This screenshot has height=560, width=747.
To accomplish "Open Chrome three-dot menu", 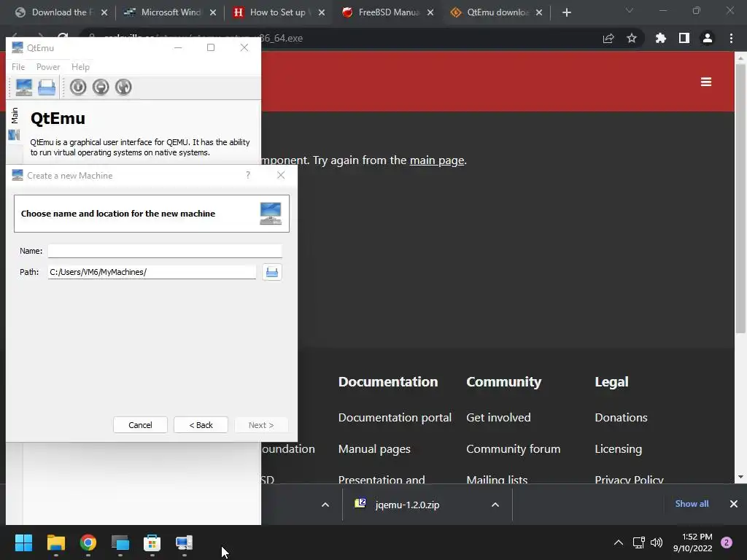I will [731, 38].
